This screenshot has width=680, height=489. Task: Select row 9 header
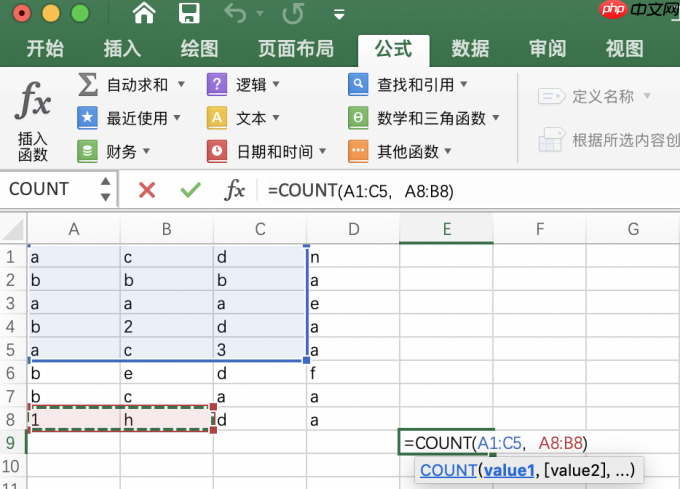tap(11, 443)
